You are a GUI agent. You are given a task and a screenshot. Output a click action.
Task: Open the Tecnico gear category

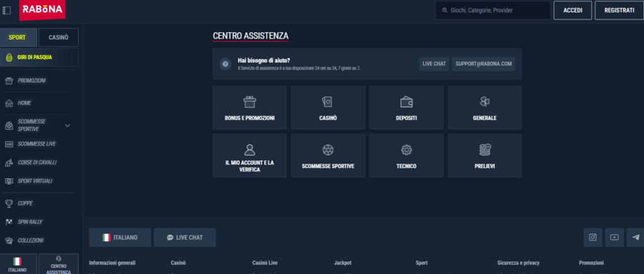coord(406,156)
